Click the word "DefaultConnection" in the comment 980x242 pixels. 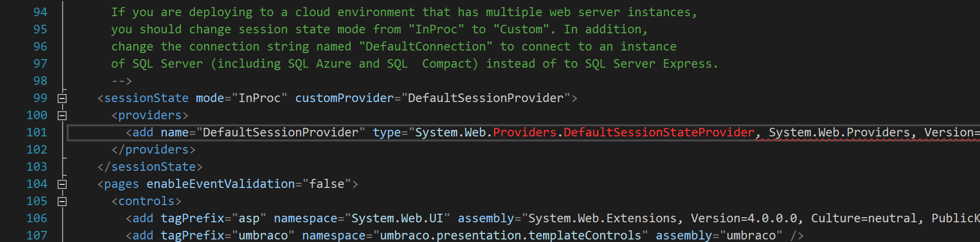click(425, 46)
